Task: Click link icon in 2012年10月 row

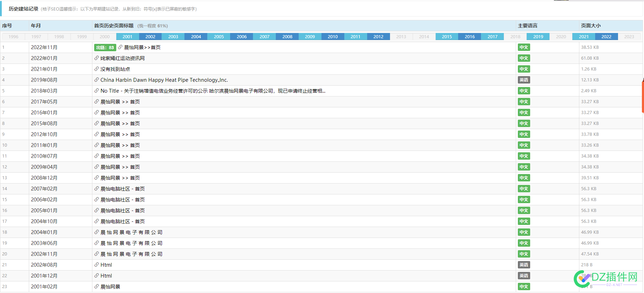Action: coord(97,134)
